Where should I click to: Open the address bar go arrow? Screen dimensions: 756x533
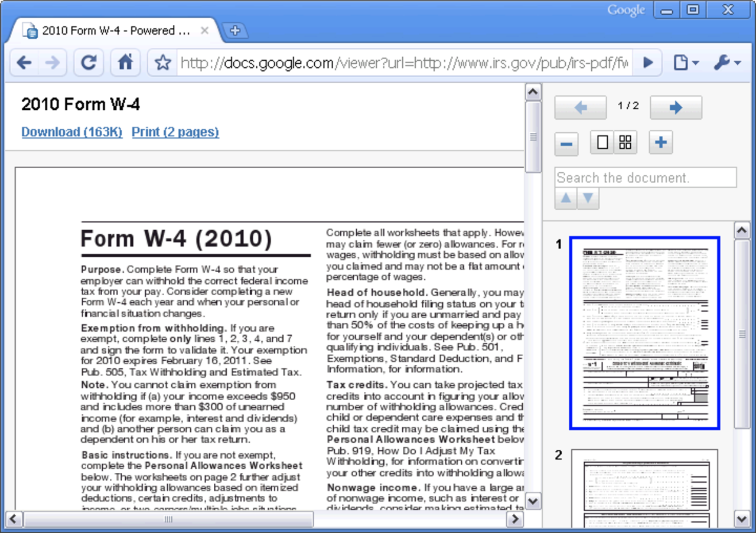[x=648, y=63]
